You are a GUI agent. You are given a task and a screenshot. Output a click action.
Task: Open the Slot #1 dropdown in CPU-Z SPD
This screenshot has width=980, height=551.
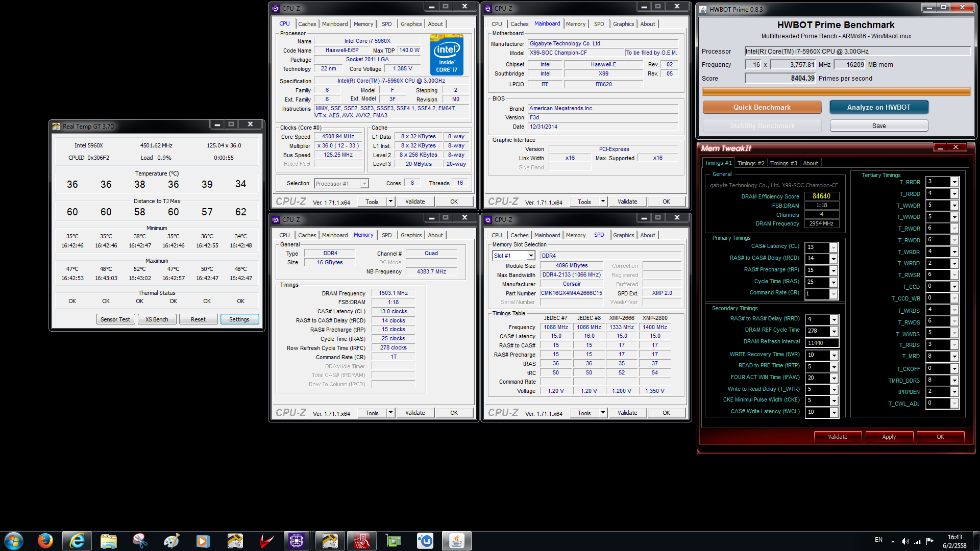click(x=531, y=256)
